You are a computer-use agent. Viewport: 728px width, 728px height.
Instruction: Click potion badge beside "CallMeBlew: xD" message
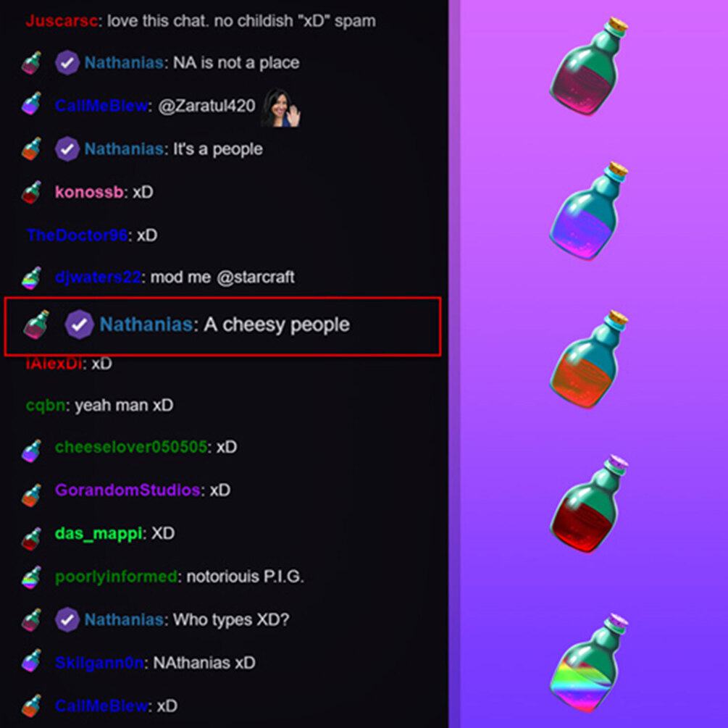pyautogui.click(x=32, y=706)
